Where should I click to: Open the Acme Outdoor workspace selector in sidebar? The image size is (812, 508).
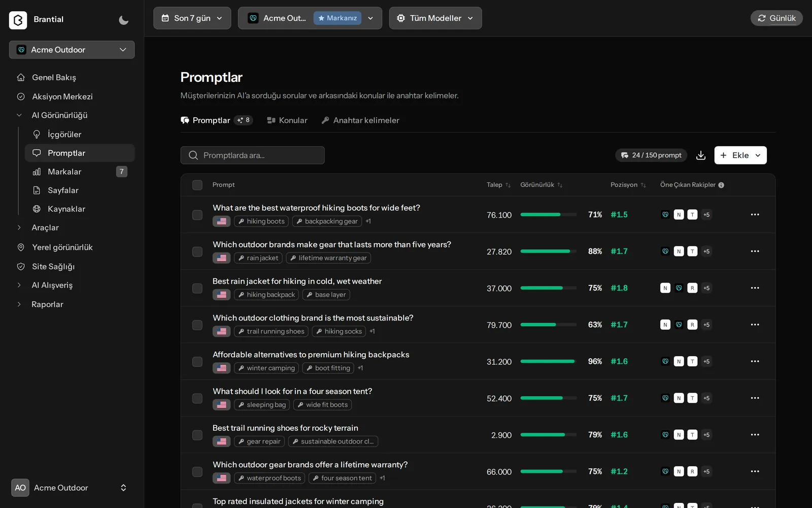click(x=72, y=50)
